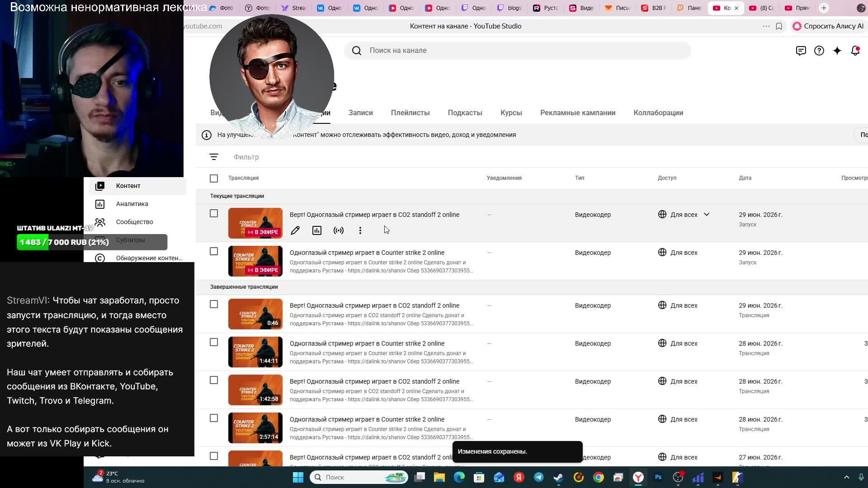Click the Спросить Алису AI button

click(828, 26)
